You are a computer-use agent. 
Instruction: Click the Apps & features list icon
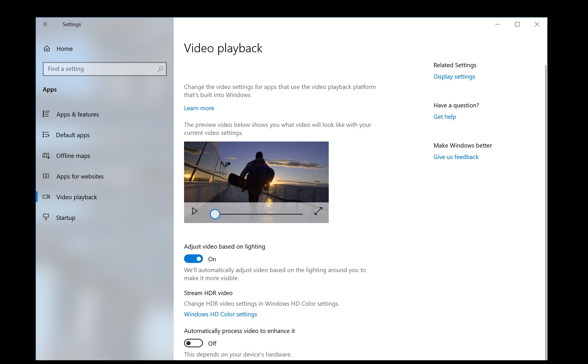[46, 114]
